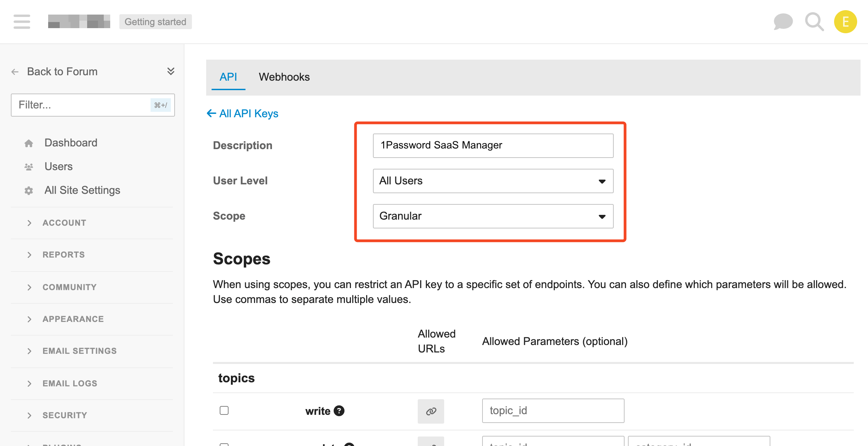This screenshot has width=868, height=446.
Task: Click the back arrow beside Back to Forum
Action: click(x=15, y=72)
